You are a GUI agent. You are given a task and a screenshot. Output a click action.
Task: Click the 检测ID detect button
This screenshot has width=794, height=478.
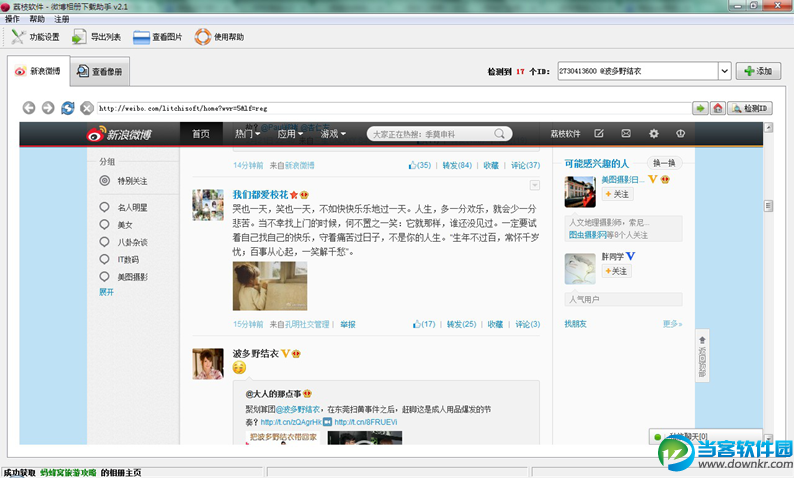point(750,108)
